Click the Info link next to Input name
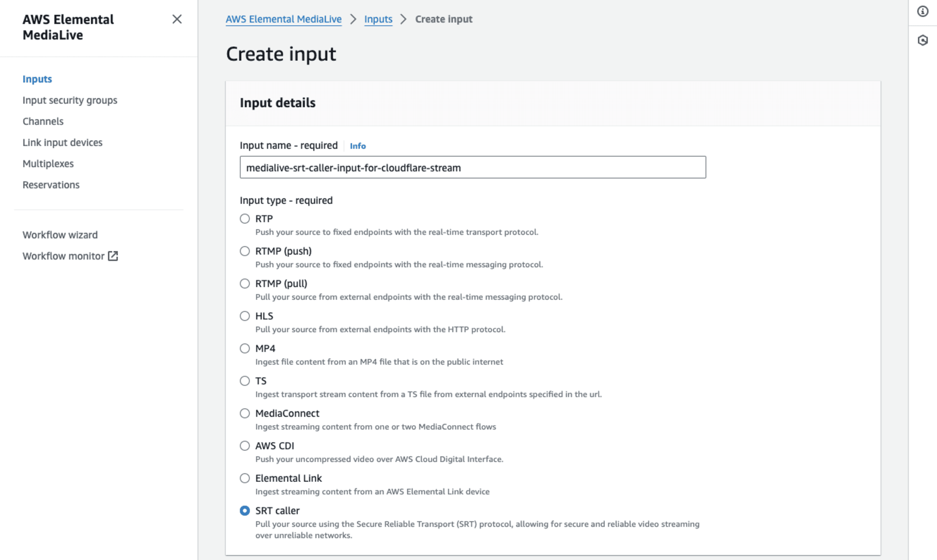This screenshot has height=560, width=937. click(x=357, y=145)
